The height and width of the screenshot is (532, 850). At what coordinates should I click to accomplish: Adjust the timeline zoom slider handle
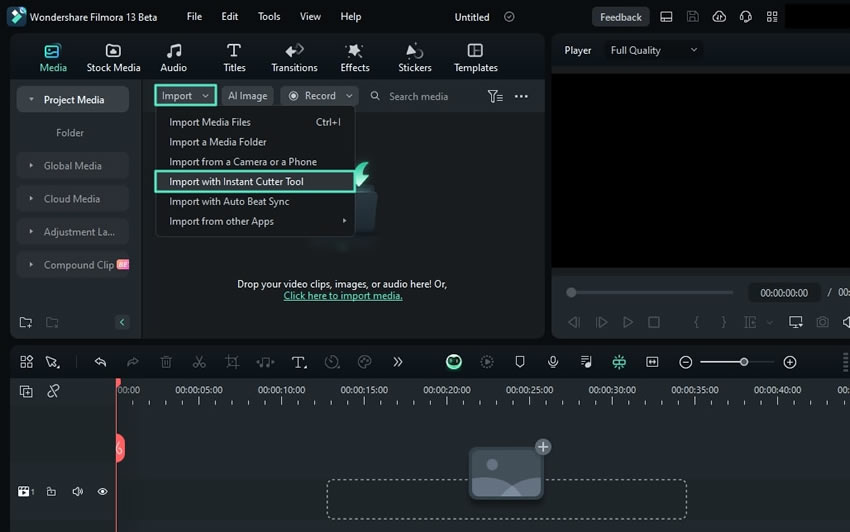(x=744, y=362)
